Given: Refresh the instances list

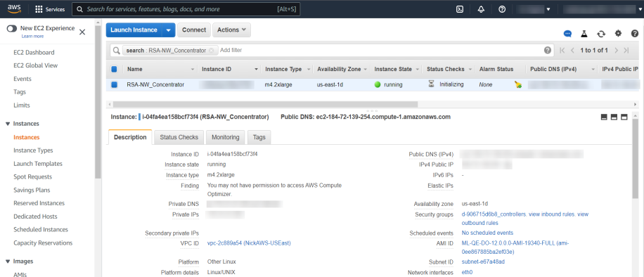Looking at the screenshot, I should pyautogui.click(x=601, y=34).
